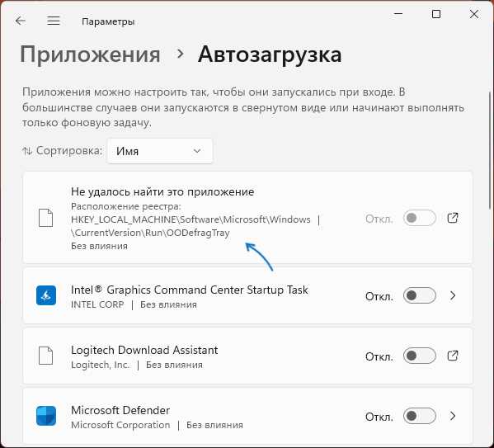The height and width of the screenshot is (448, 494).
Task: Toggle the OODefragTray startup entry switch
Action: 419,218
